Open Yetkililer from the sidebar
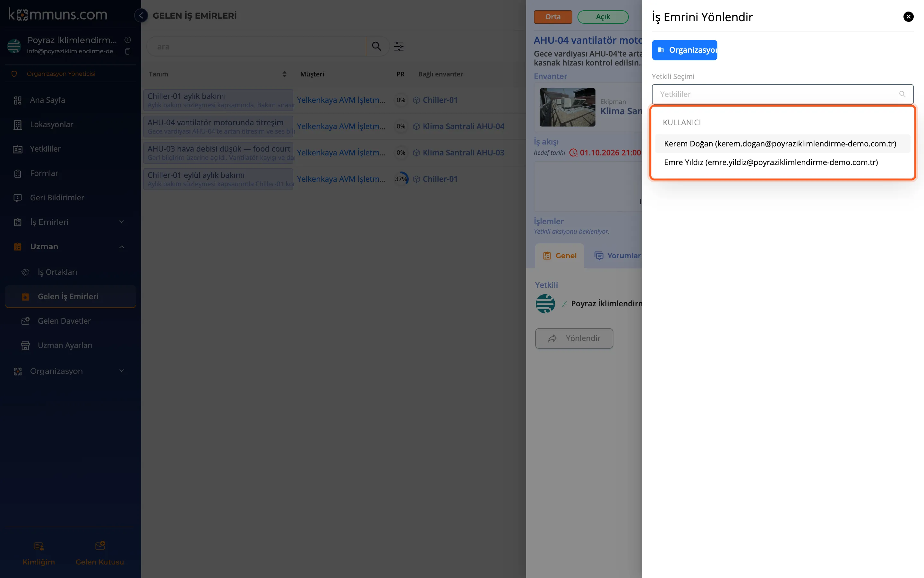The width and height of the screenshot is (924, 578). (x=70, y=149)
